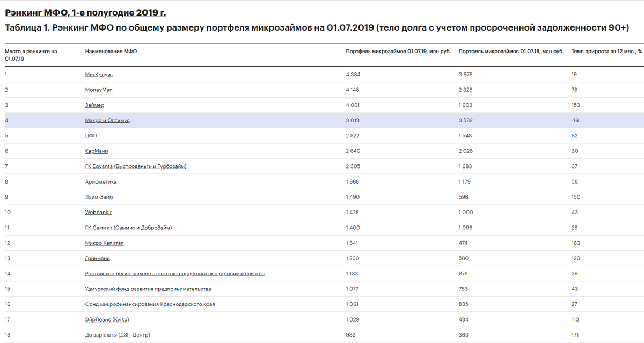The image size is (644, 343).
Task: Select МигКредит 2019 portfolio value 4 384
Action: click(x=354, y=75)
